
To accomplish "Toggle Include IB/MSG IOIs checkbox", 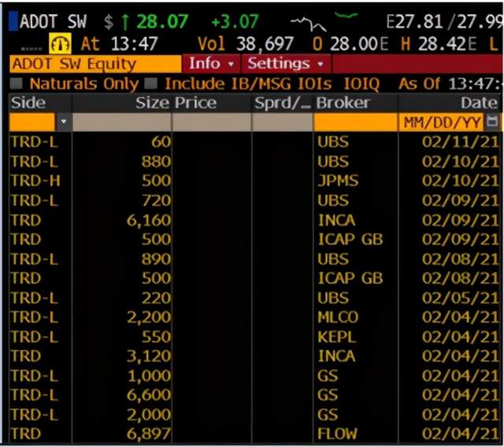I will (x=150, y=84).
